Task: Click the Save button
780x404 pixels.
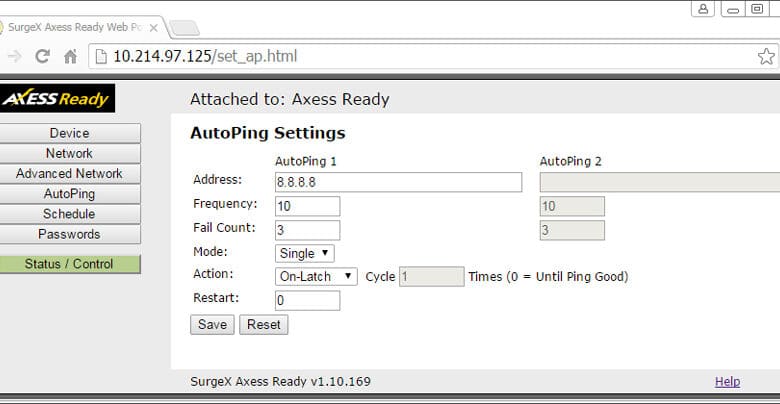Action: coord(212,324)
